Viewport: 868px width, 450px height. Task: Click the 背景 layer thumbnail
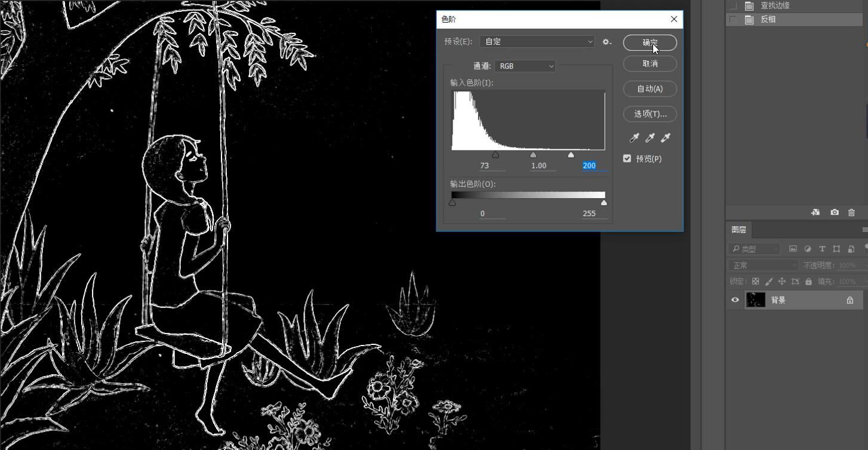pos(756,300)
